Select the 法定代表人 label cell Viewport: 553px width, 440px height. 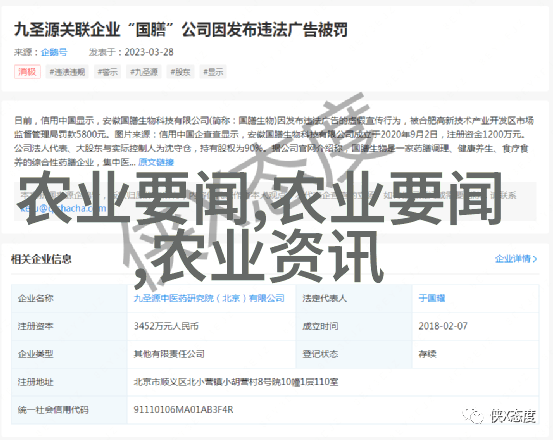354,298
